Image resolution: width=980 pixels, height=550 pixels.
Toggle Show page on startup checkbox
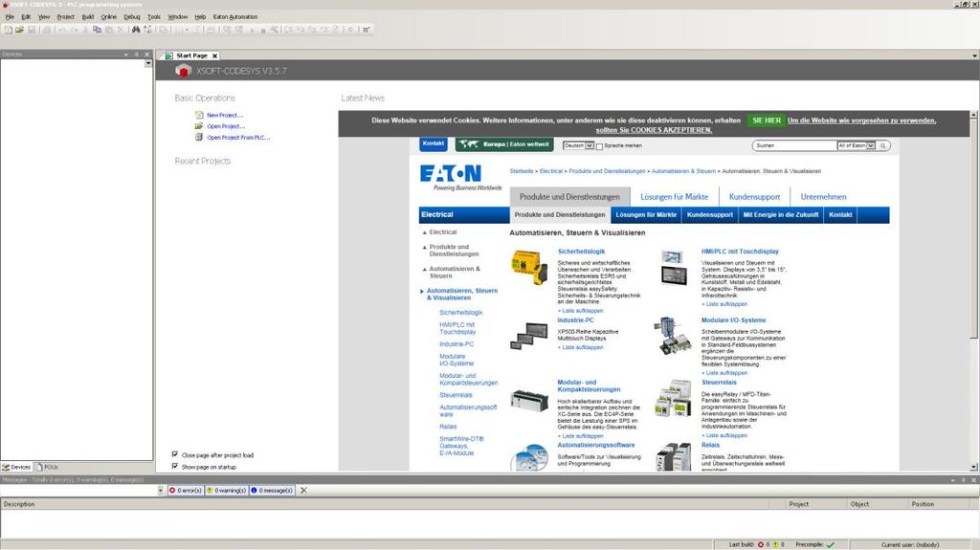[175, 466]
